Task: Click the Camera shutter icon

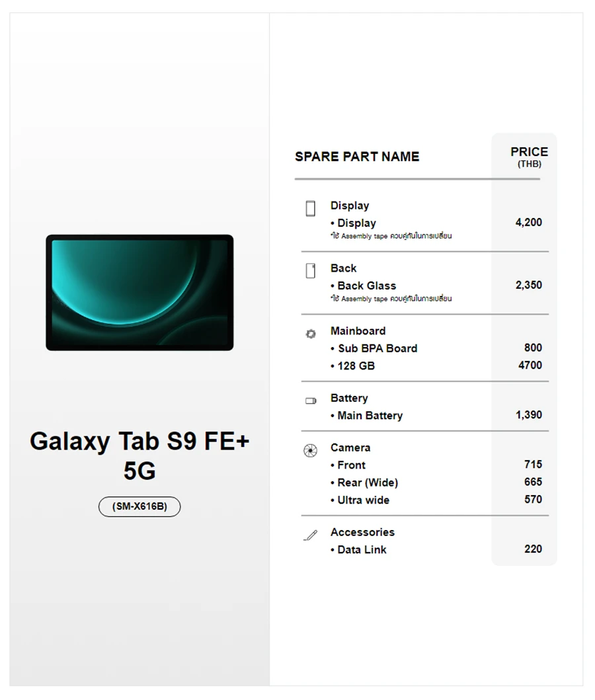Action: [x=310, y=451]
